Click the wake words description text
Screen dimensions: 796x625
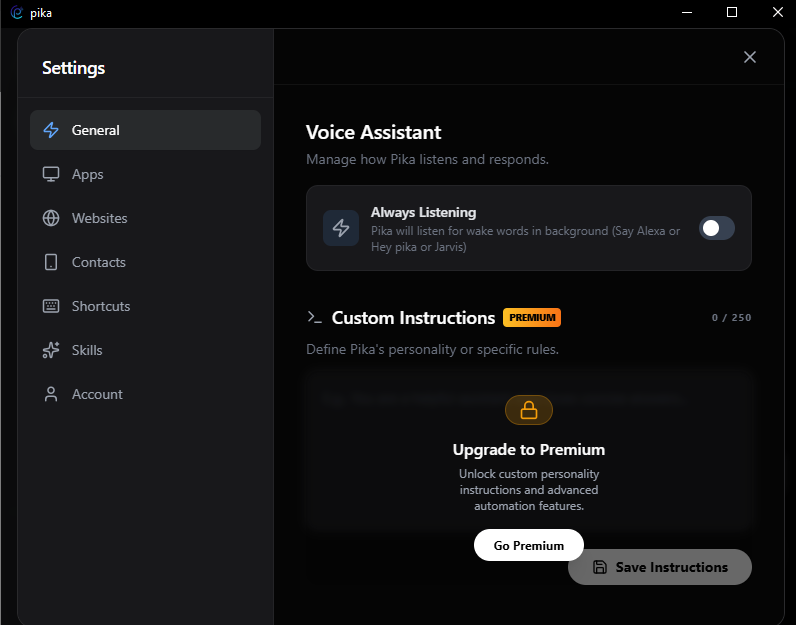pos(525,239)
